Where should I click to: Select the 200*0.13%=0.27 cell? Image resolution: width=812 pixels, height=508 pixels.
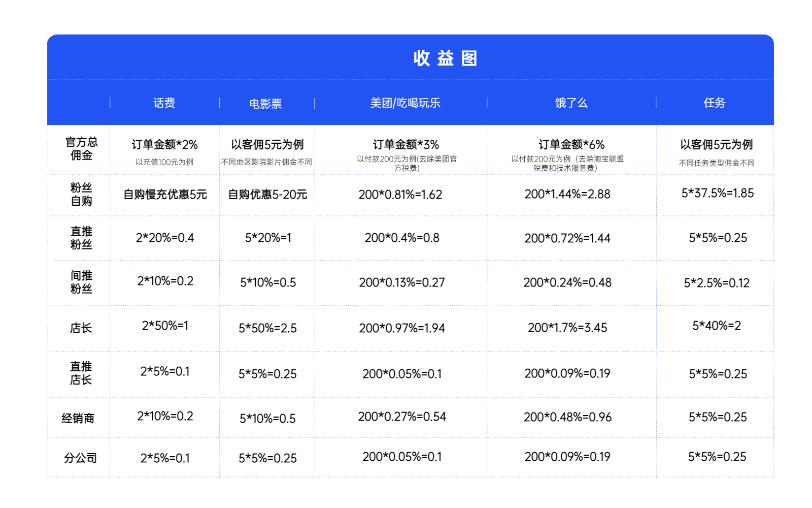pos(402,282)
